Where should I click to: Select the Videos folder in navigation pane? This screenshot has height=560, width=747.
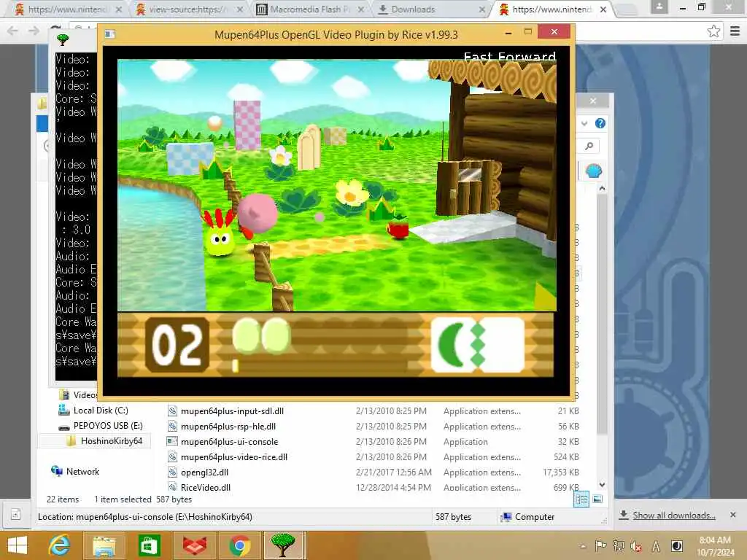click(x=85, y=394)
